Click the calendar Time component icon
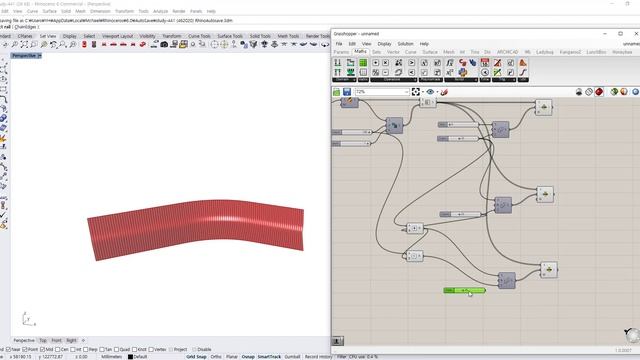The image size is (640, 360). pos(484,62)
